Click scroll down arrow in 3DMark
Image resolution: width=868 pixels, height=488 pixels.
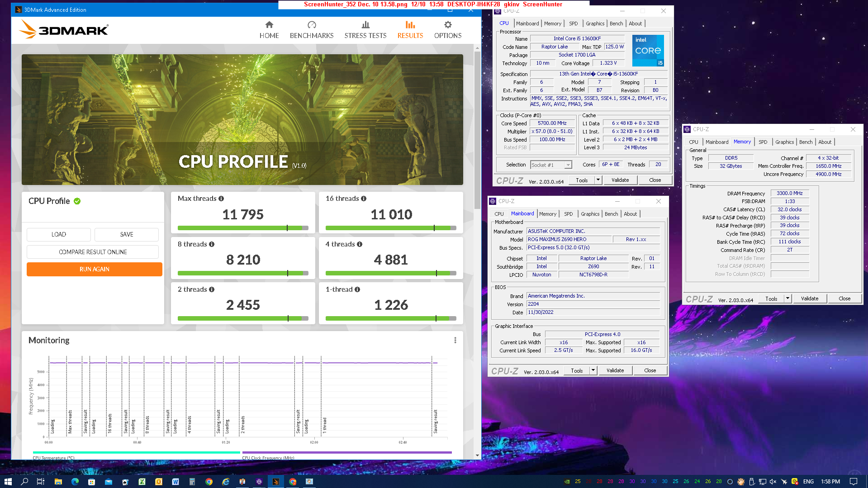point(477,455)
